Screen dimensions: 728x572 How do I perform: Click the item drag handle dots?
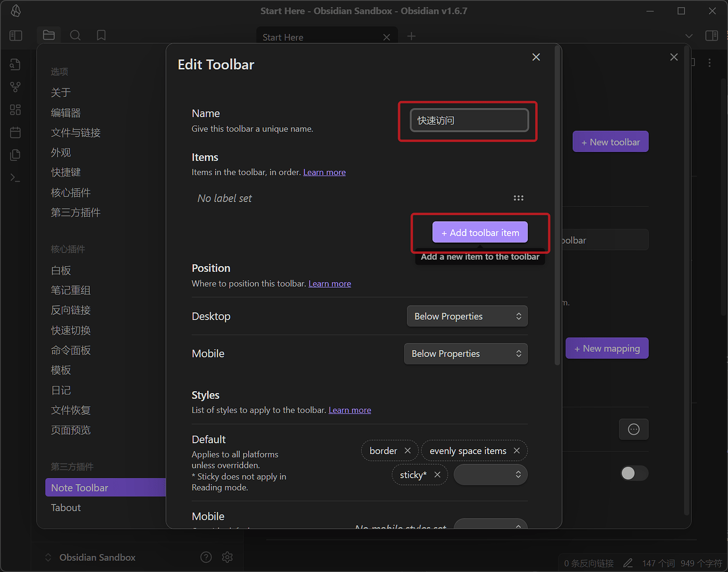519,198
